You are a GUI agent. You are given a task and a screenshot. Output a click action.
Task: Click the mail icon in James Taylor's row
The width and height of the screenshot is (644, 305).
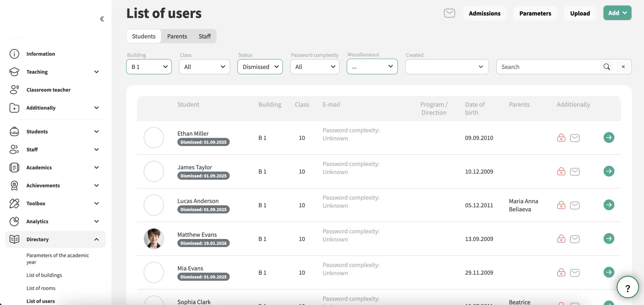tap(575, 172)
